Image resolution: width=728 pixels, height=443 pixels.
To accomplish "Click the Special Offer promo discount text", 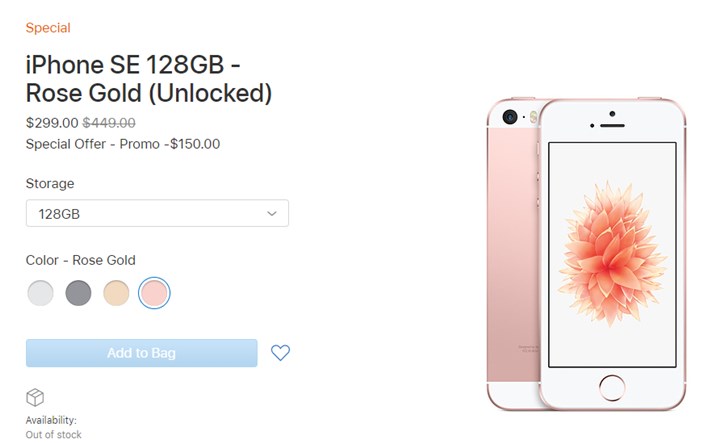I will (x=122, y=143).
